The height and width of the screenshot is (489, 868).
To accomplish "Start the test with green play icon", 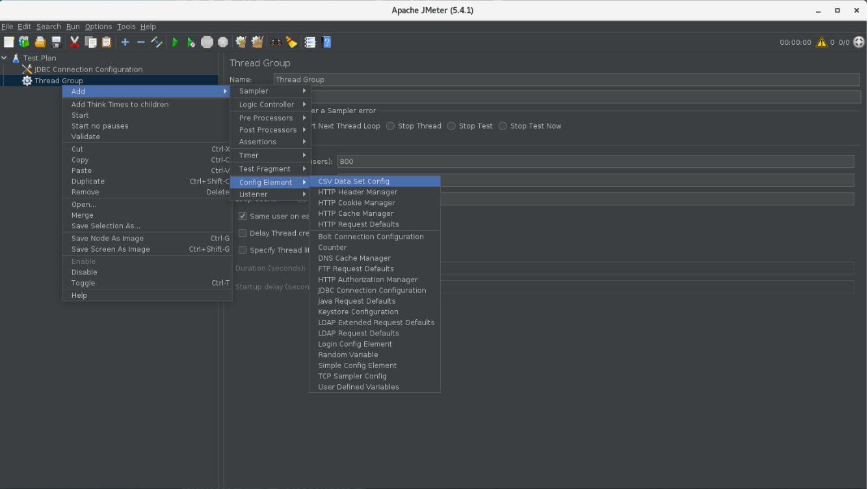I will coord(175,42).
